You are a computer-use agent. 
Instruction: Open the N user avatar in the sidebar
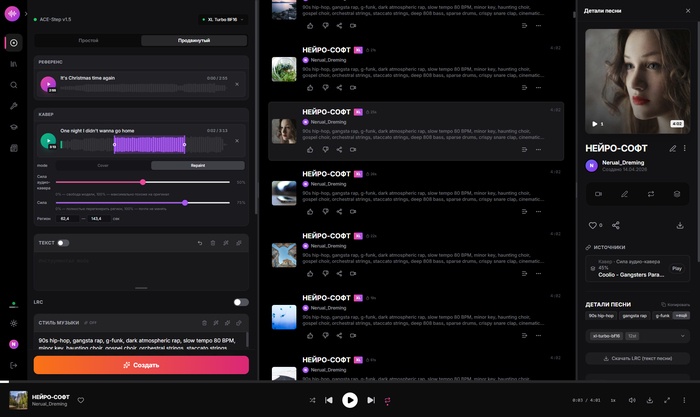pos(14,344)
